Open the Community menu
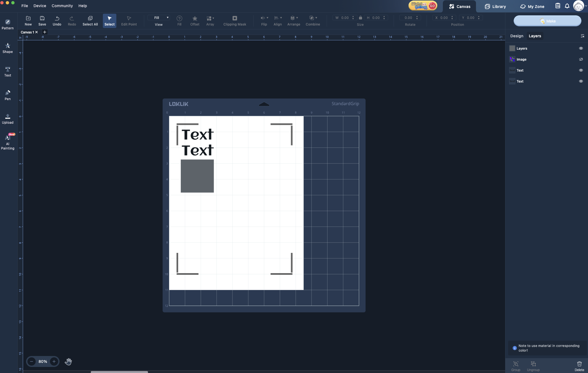Image resolution: width=588 pixels, height=373 pixels. (62, 6)
